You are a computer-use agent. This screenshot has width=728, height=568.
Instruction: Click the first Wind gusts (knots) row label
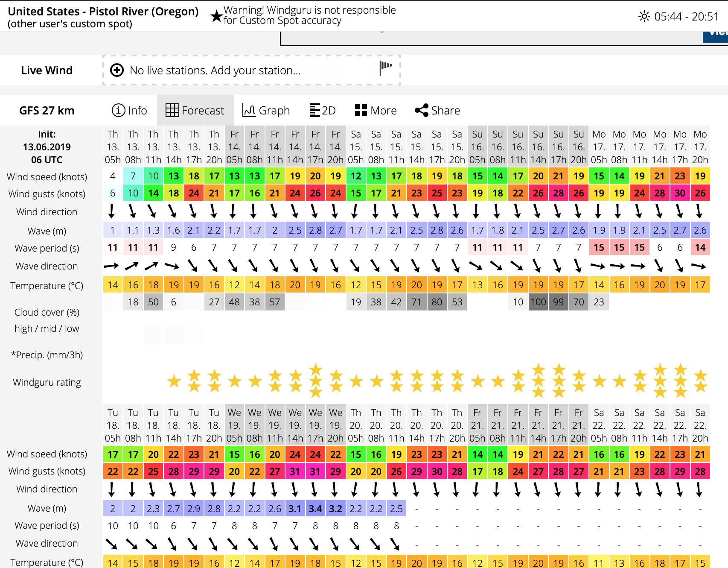point(47,194)
